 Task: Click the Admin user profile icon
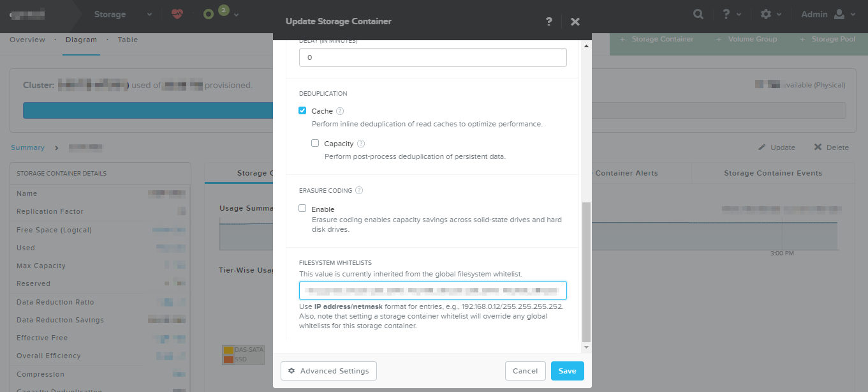pos(839,14)
